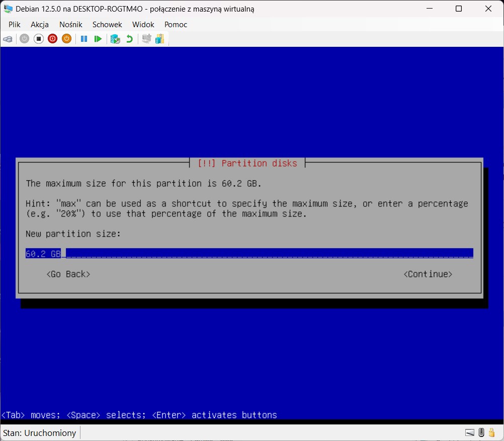Create a checkpoint using toolbar icon
This screenshot has width=504, height=441.
(115, 39)
